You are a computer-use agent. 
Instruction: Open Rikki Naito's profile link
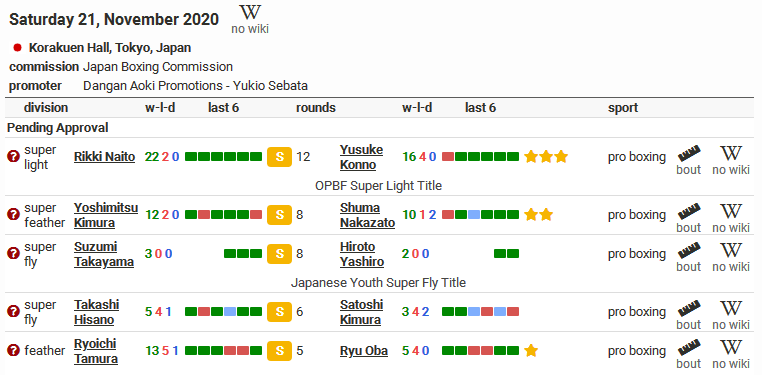pyautogui.click(x=104, y=157)
